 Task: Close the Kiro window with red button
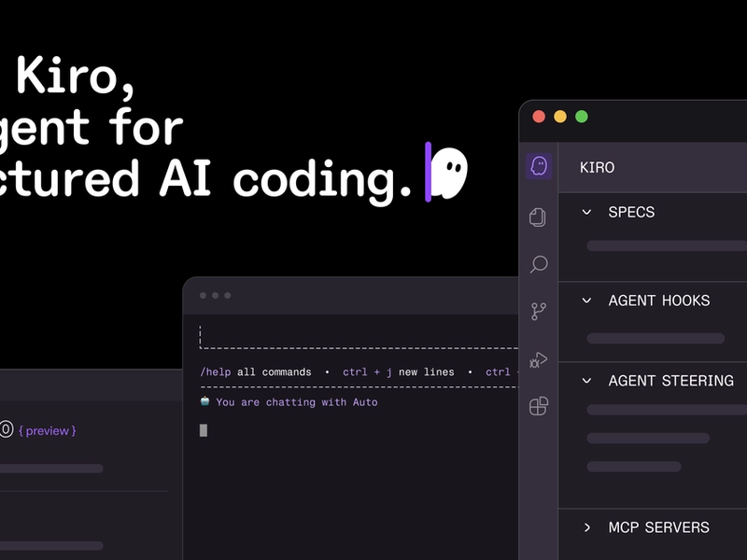[539, 117]
